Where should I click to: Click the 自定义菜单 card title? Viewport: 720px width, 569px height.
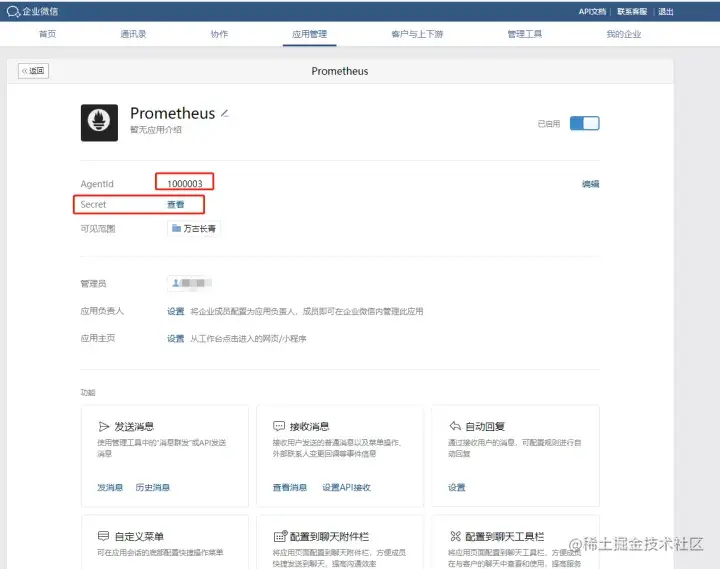[x=139, y=536]
